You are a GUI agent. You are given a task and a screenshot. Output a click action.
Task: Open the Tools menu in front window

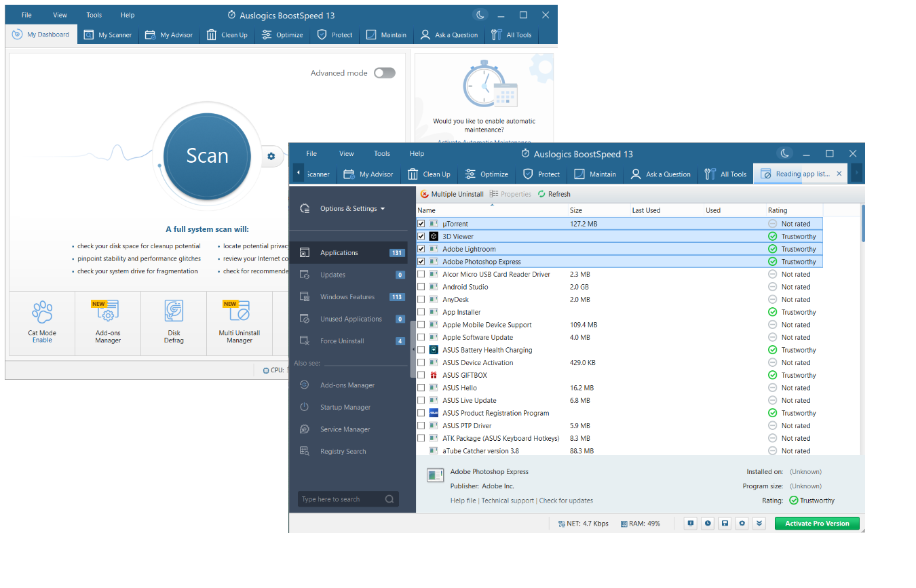pyautogui.click(x=382, y=154)
